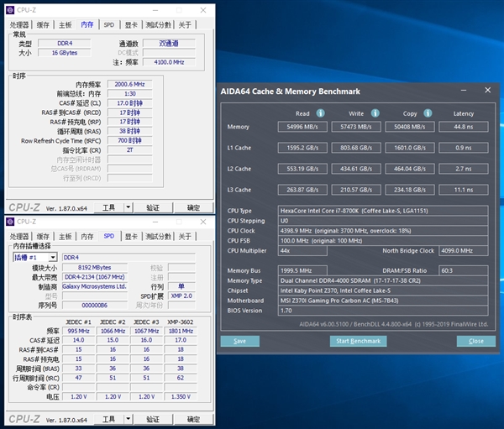Click the 确定 button in lower CPU-Z window
Image resolution: width=504 pixels, height=429 pixels.
tap(193, 419)
